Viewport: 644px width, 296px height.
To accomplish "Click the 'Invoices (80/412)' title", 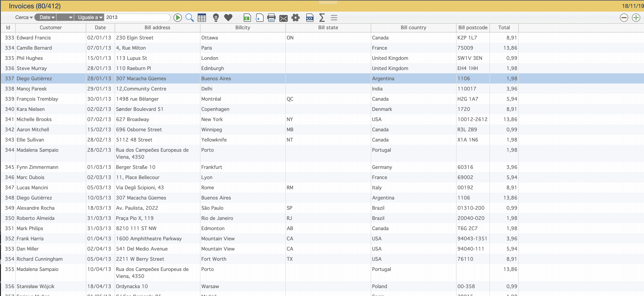I will pos(35,6).
